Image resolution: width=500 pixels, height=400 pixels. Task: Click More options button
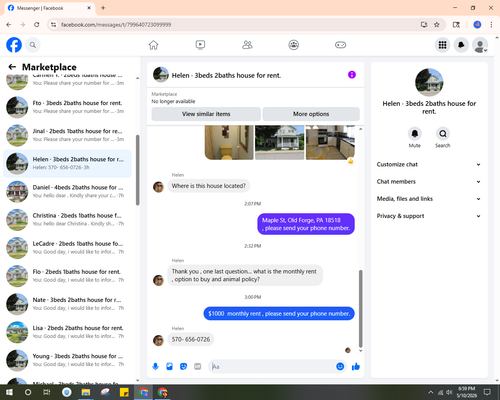(x=311, y=114)
